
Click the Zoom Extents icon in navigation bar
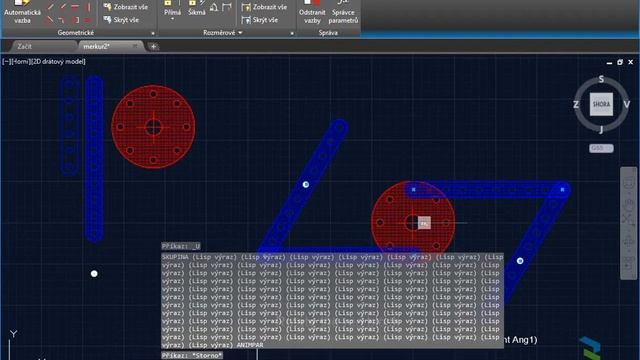coord(629,219)
